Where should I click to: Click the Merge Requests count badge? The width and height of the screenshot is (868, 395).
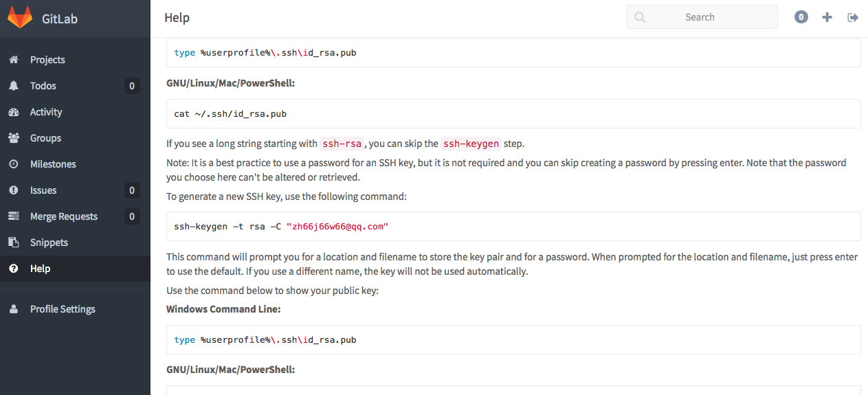click(x=132, y=216)
